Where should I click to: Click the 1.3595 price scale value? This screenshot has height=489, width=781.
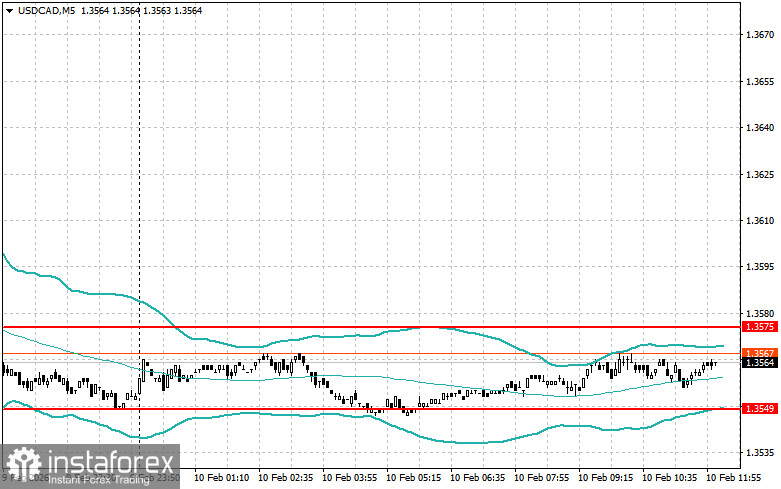(x=760, y=267)
